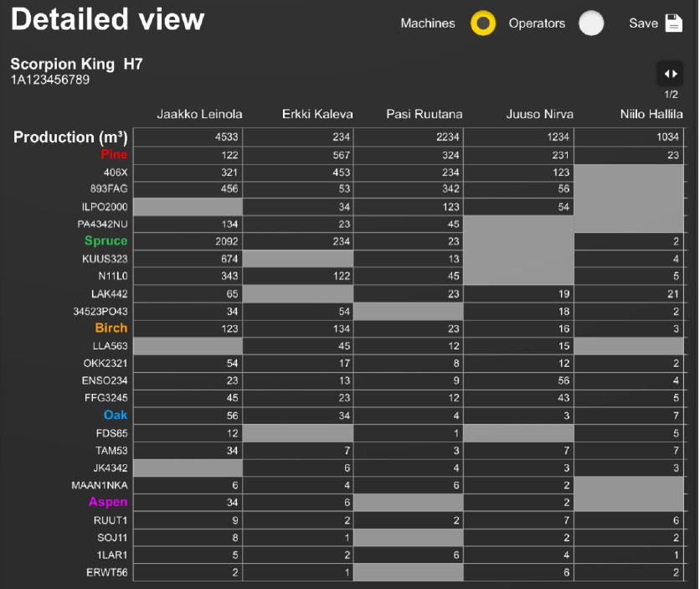The image size is (700, 589).
Task: Click the Niilo Hallila column header
Action: pyautogui.click(x=651, y=114)
